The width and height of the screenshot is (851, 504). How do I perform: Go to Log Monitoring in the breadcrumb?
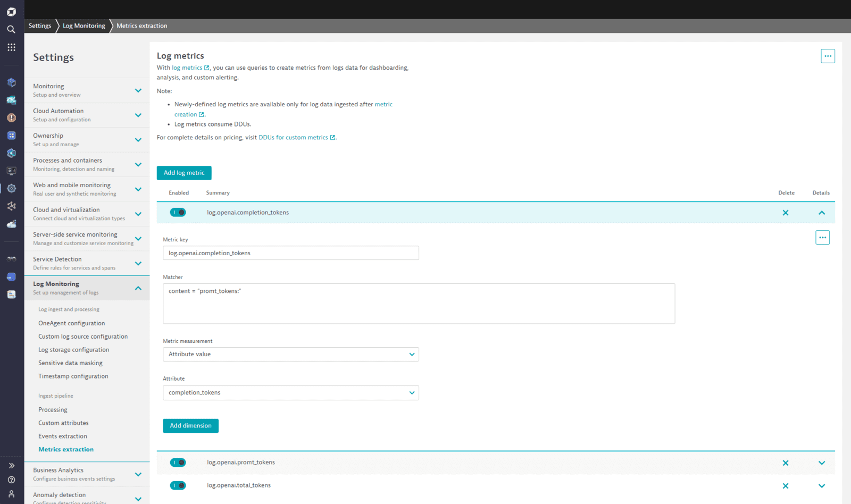83,25
